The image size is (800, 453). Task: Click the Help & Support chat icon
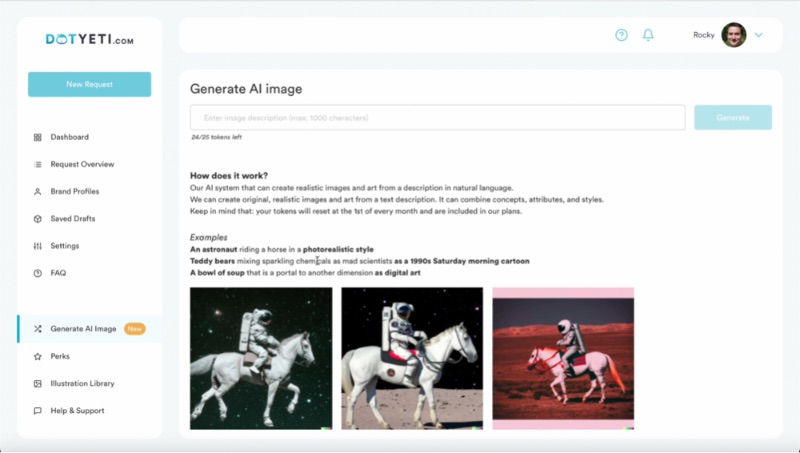click(38, 411)
